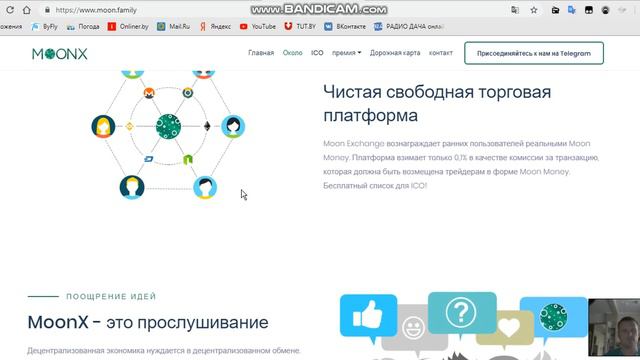Image resolution: width=640 pixels, height=360 pixels.
Task: Click the yellow Binance coin icon in diagram
Action: tap(129, 127)
